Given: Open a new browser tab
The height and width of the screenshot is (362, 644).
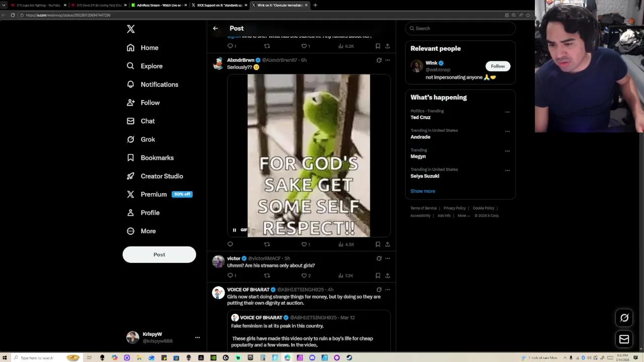Looking at the screenshot, I should click(x=315, y=5).
